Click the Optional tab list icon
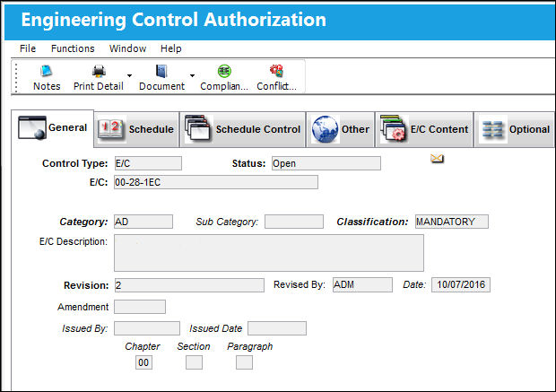This screenshot has width=556, height=392. 492,129
